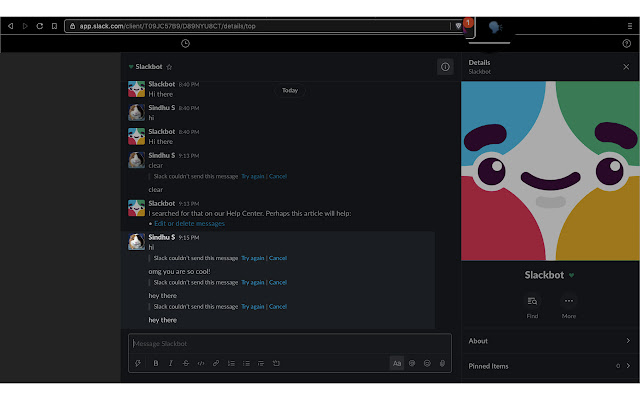Viewport: 640px width, 400px height.
Task: Try again on failed 'hey there' message
Action: (x=253, y=307)
